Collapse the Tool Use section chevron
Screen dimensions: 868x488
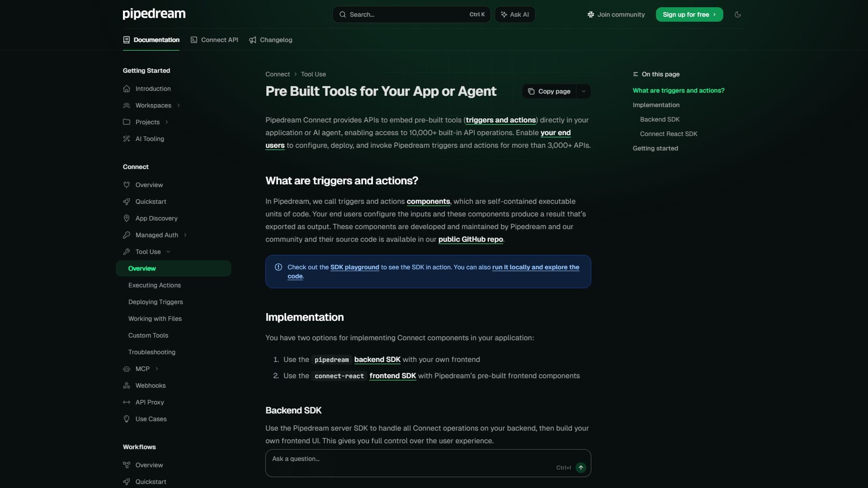pyautogui.click(x=168, y=252)
